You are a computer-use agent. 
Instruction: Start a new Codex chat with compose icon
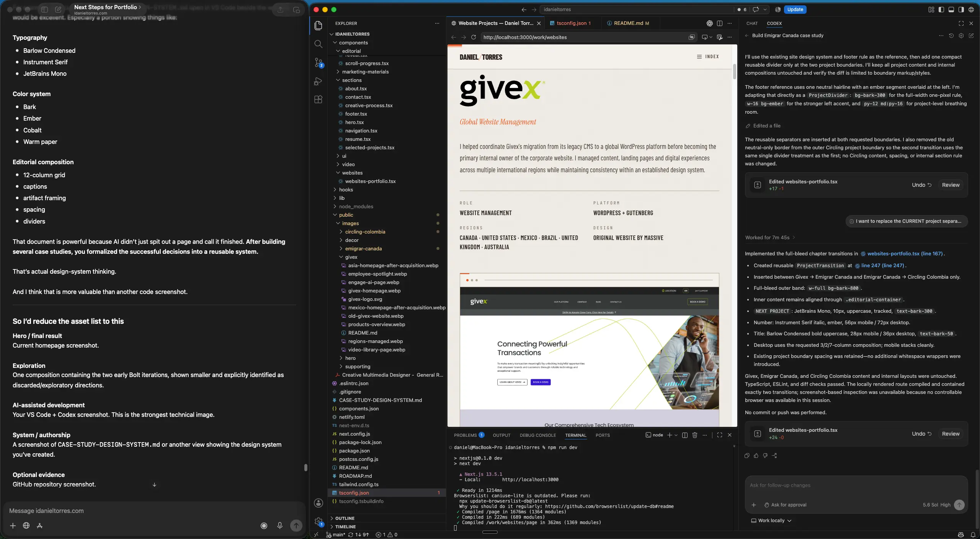(x=971, y=36)
